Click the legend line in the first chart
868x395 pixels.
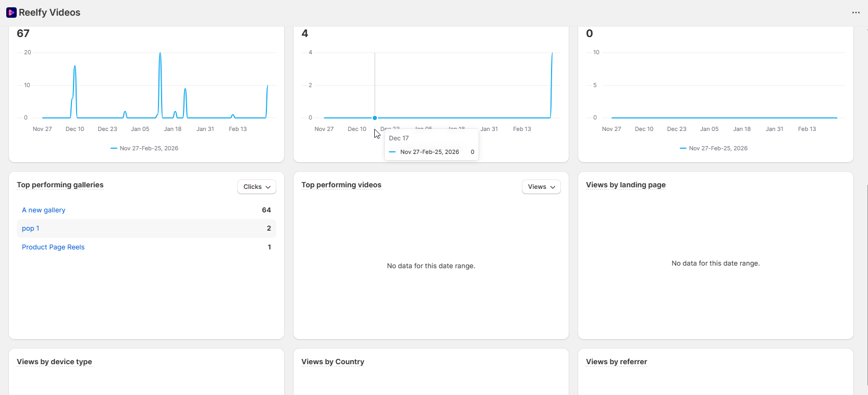tap(114, 148)
